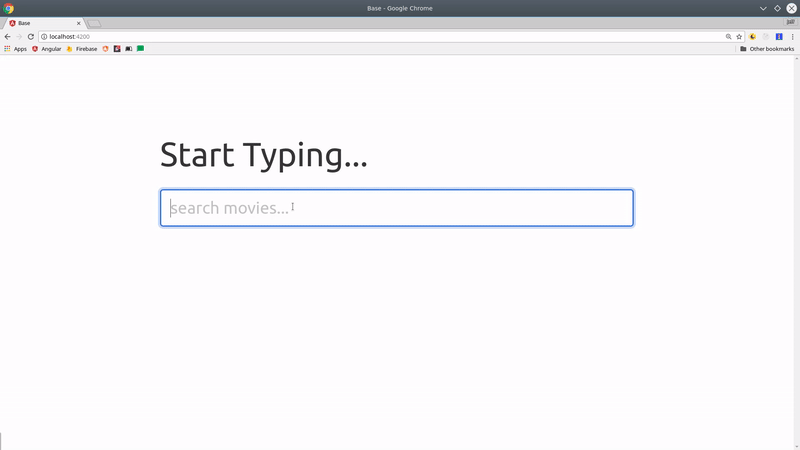Click the browser back arrow
This screenshot has height=450, width=800.
pyautogui.click(x=8, y=36)
